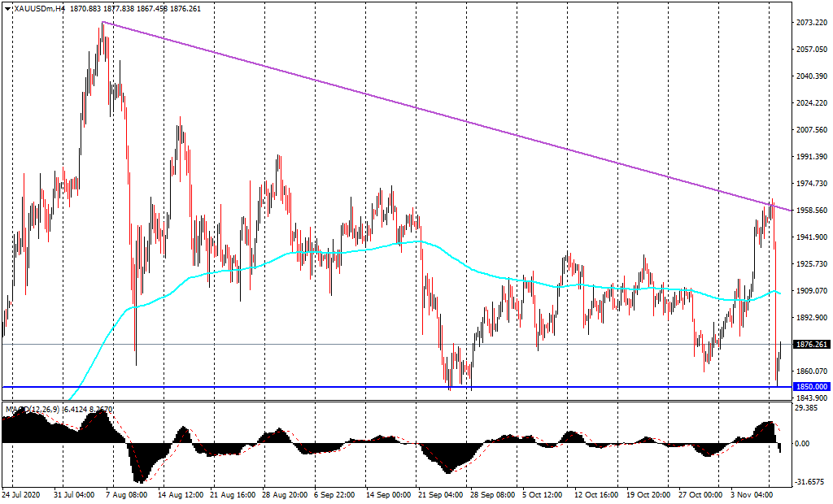The image size is (833, 504).
Task: Click the 21 Sep 04:00 time label
Action: (440, 493)
